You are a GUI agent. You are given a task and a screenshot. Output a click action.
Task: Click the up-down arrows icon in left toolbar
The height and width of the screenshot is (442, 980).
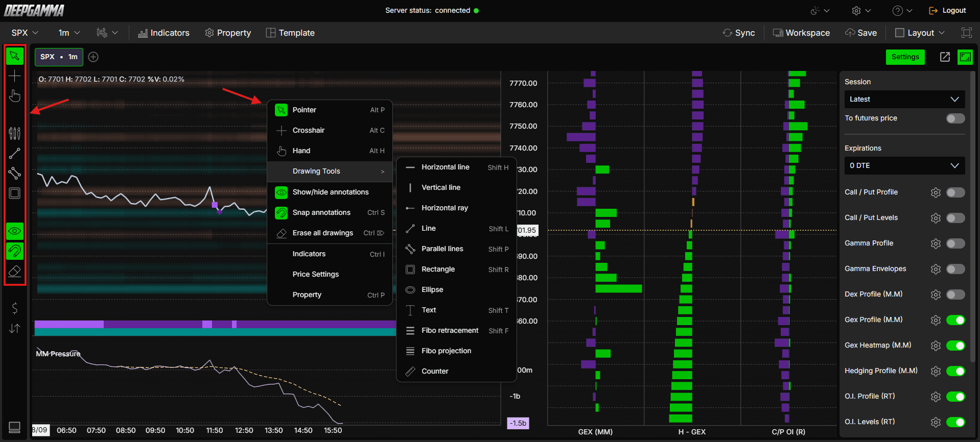[15, 329]
